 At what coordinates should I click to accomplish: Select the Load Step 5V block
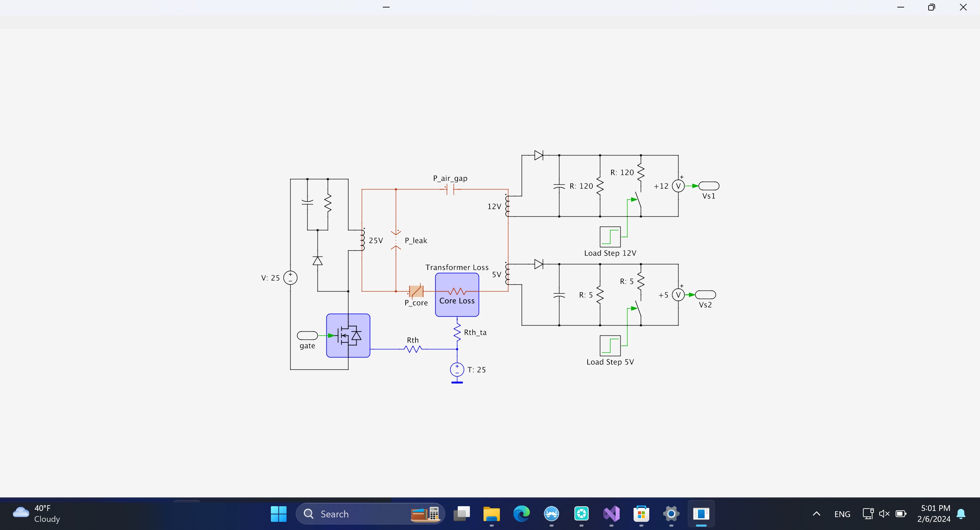610,345
